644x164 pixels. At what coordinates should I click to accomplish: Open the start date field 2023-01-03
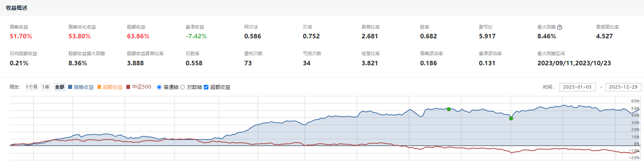click(577, 87)
